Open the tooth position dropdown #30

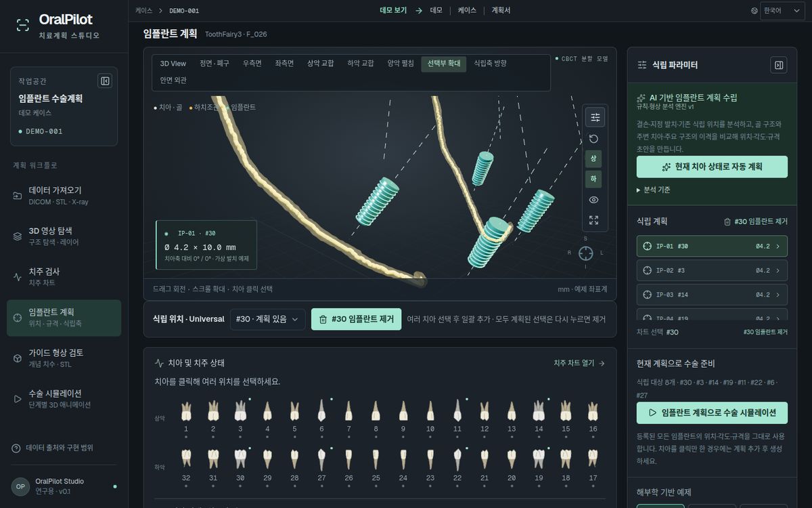[267, 319]
